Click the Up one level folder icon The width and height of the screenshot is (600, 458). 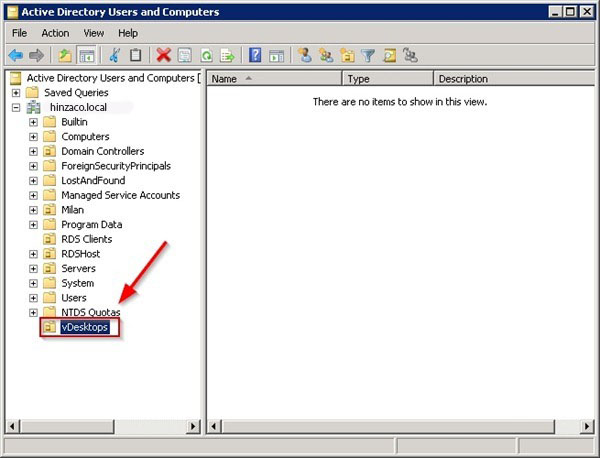tap(65, 55)
